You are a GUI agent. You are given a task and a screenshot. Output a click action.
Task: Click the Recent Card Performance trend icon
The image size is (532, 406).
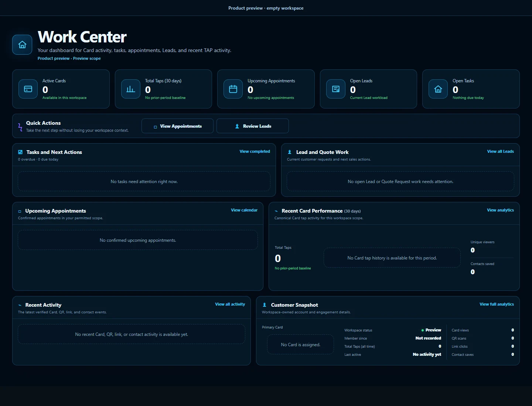click(276, 211)
